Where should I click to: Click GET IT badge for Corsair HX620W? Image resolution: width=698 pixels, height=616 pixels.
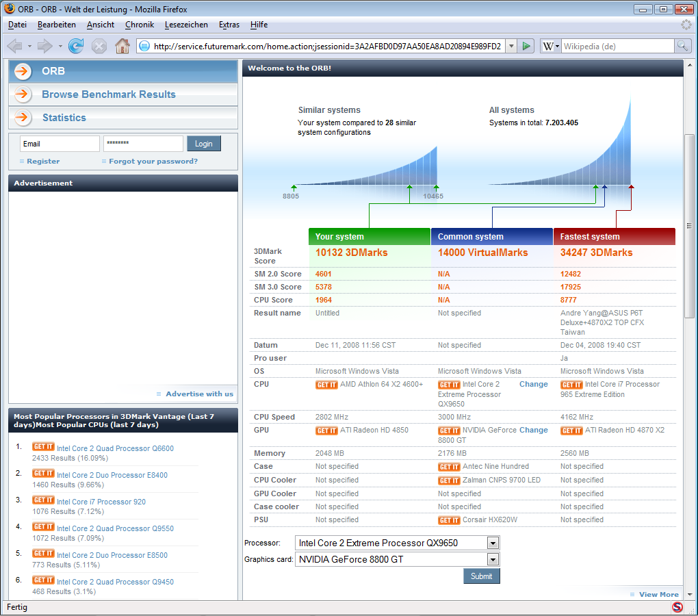(449, 520)
